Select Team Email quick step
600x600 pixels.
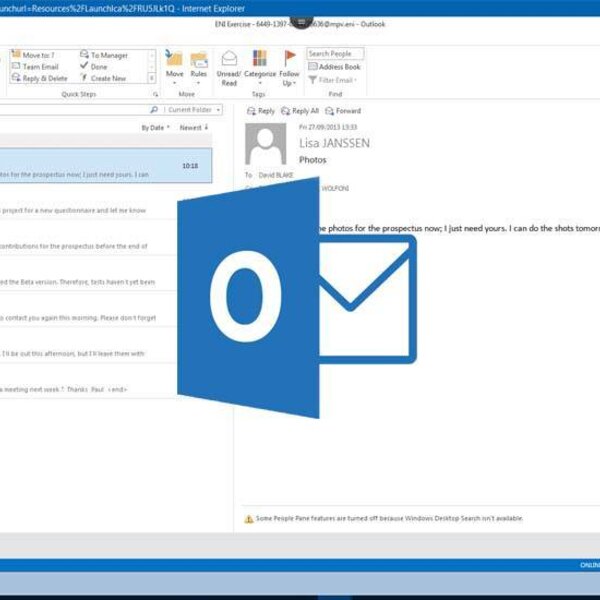35,67
